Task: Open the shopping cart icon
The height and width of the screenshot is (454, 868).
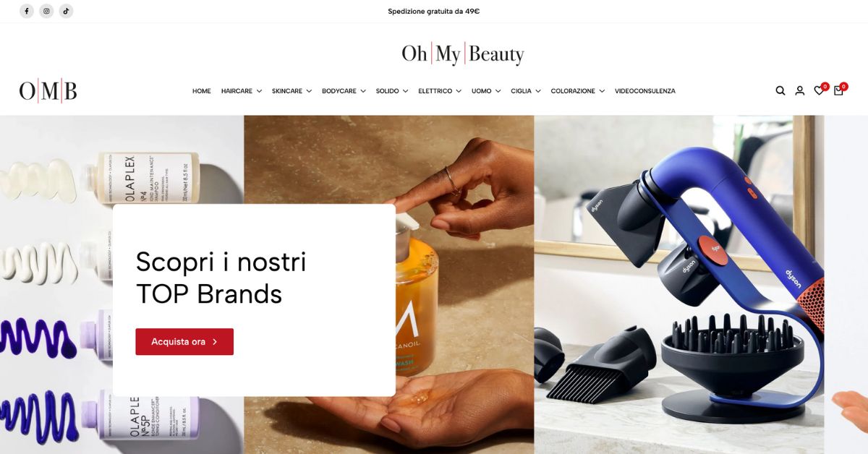Action: point(840,90)
